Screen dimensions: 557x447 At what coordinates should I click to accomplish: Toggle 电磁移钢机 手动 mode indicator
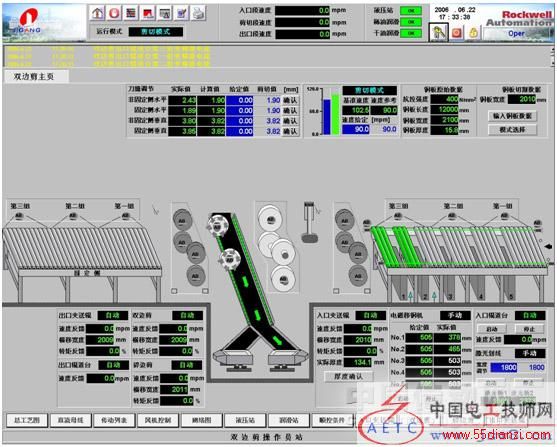pos(455,315)
